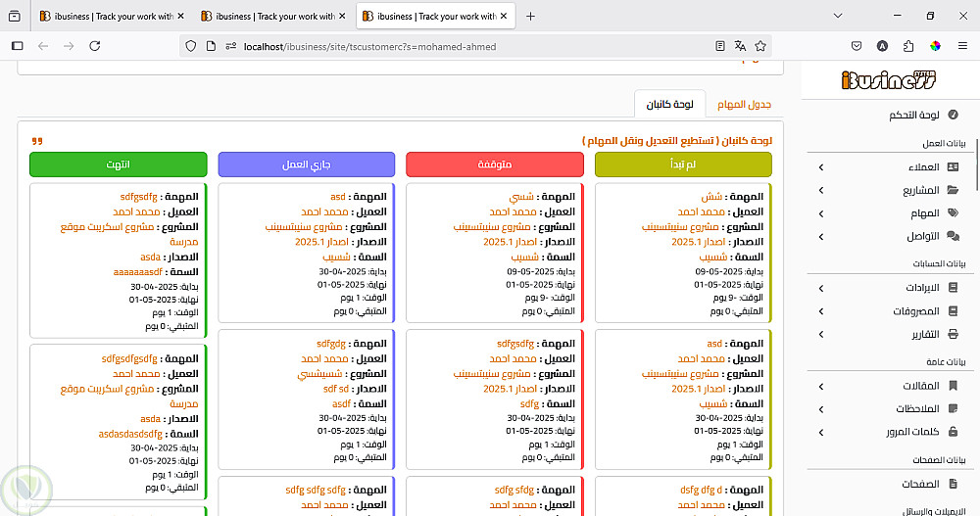Click the bookmark icon next to المقالات
The image size is (980, 516).
click(x=953, y=386)
